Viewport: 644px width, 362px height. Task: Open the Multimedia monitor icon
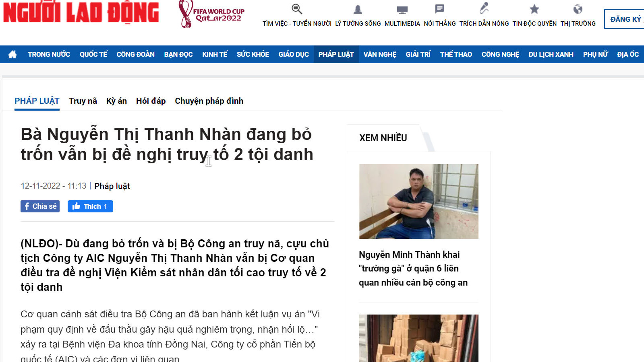402,10
